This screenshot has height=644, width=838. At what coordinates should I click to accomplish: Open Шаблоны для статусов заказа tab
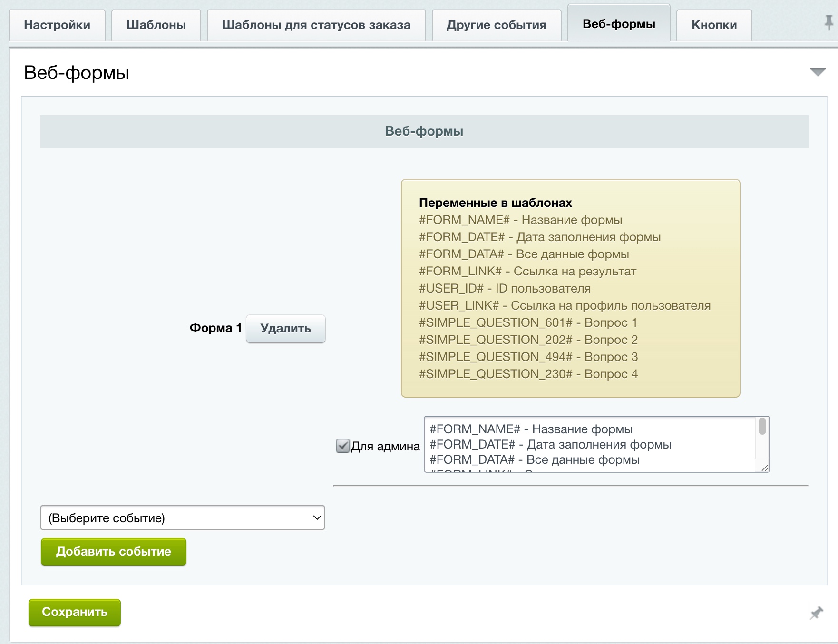316,25
